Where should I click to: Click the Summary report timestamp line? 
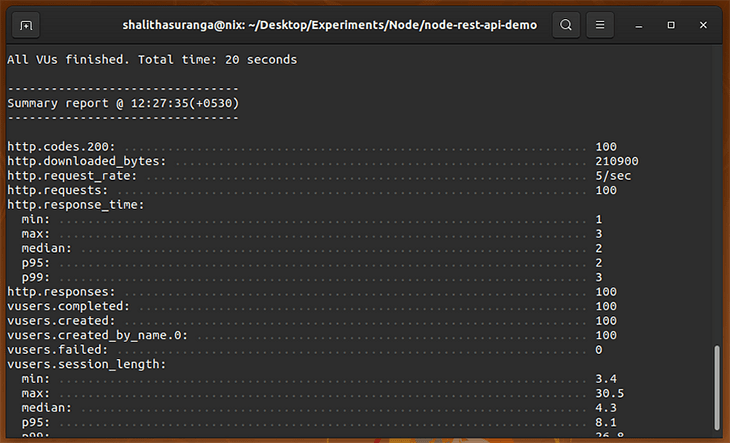point(123,103)
